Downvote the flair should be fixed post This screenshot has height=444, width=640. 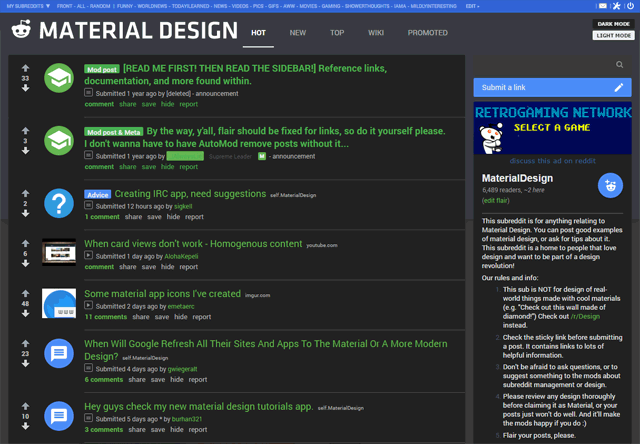click(x=25, y=151)
